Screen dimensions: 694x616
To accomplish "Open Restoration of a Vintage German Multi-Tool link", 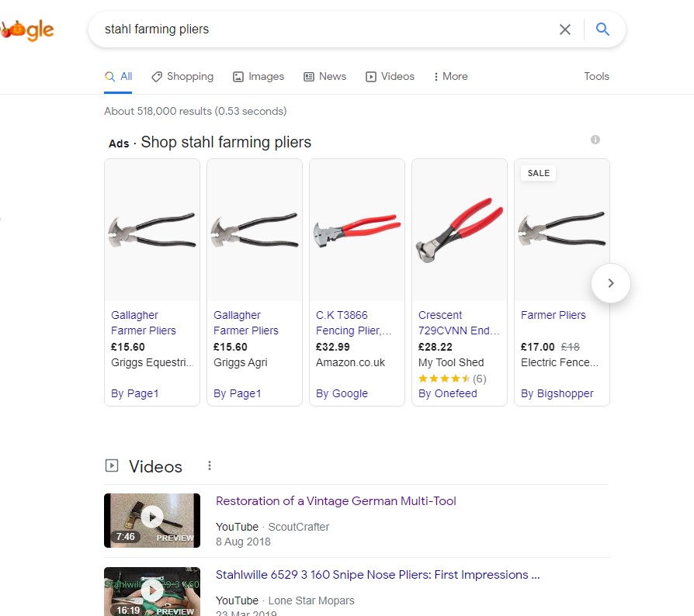I will pyautogui.click(x=335, y=501).
